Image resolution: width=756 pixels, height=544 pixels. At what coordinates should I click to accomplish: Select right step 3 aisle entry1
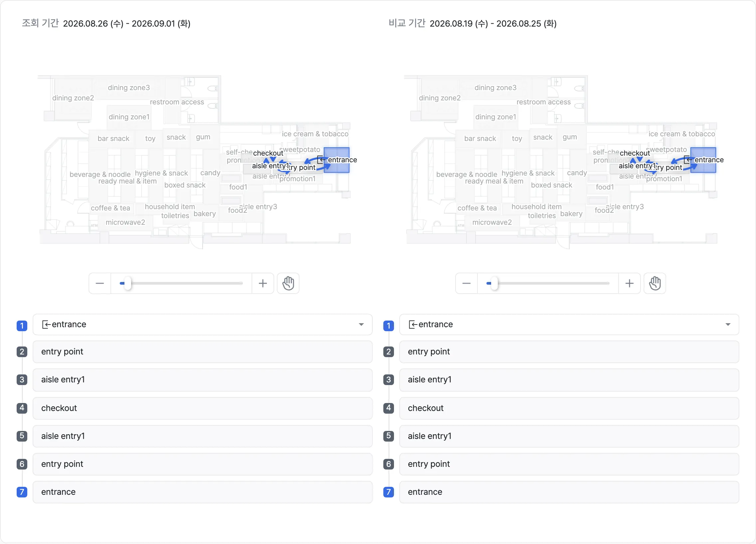coord(569,380)
